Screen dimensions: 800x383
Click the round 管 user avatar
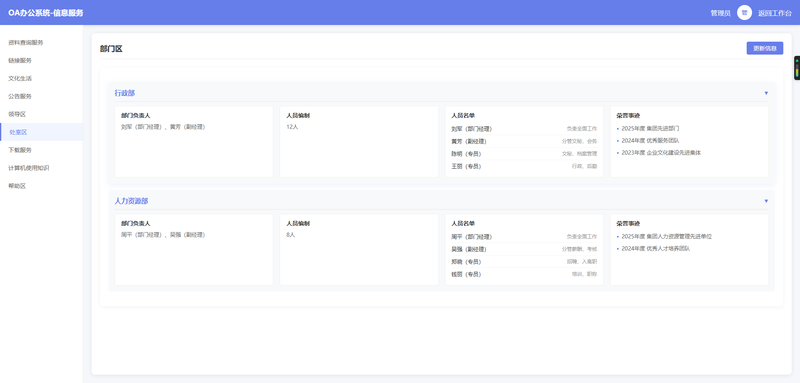(x=744, y=13)
